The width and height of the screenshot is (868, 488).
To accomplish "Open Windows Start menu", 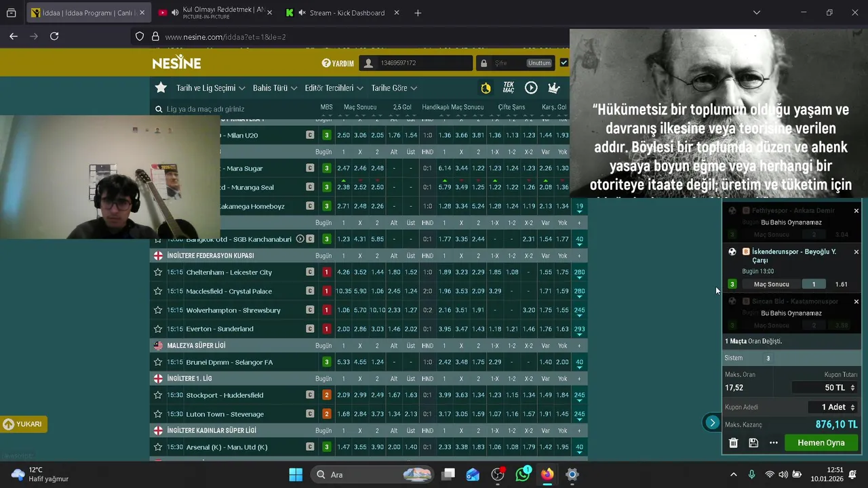I will point(296,474).
